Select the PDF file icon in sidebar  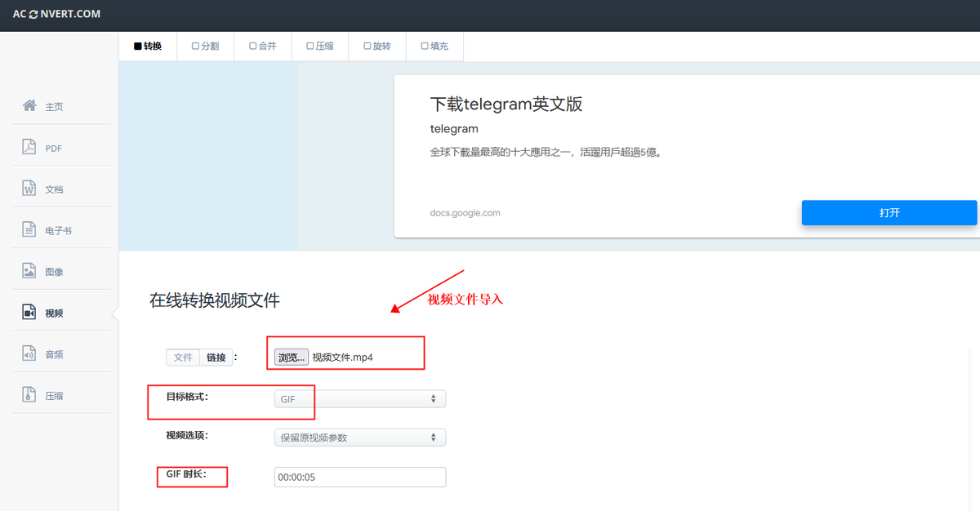(29, 148)
